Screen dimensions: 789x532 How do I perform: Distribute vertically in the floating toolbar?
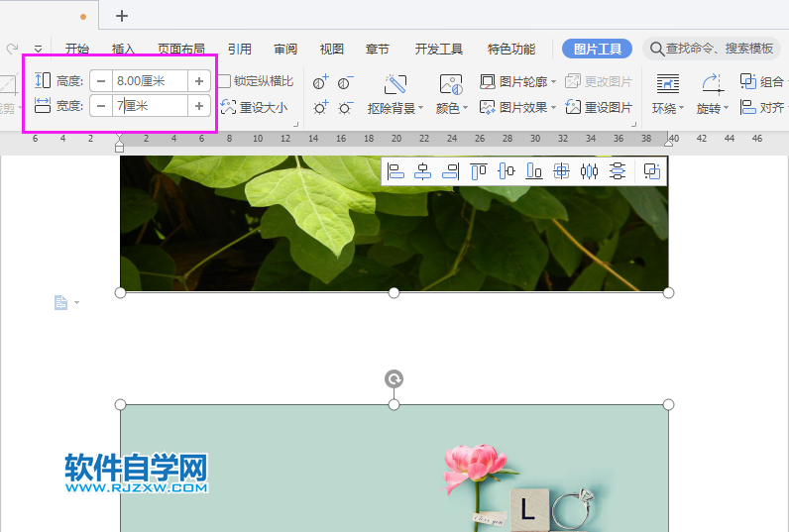coord(617,171)
